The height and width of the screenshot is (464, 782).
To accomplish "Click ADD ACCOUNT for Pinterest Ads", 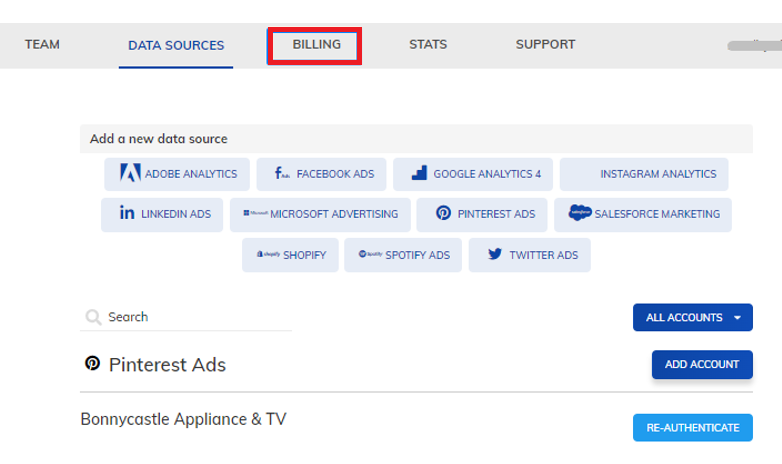I will (x=702, y=365).
